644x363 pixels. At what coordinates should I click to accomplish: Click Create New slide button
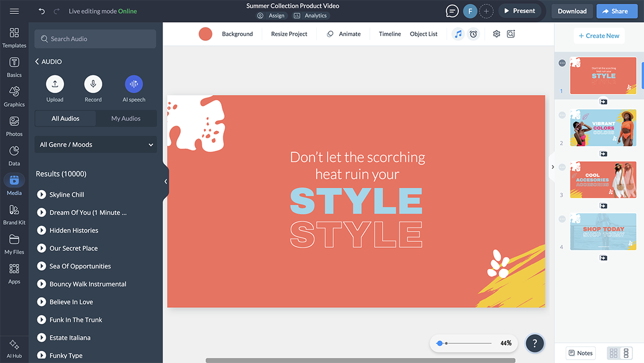tap(599, 36)
